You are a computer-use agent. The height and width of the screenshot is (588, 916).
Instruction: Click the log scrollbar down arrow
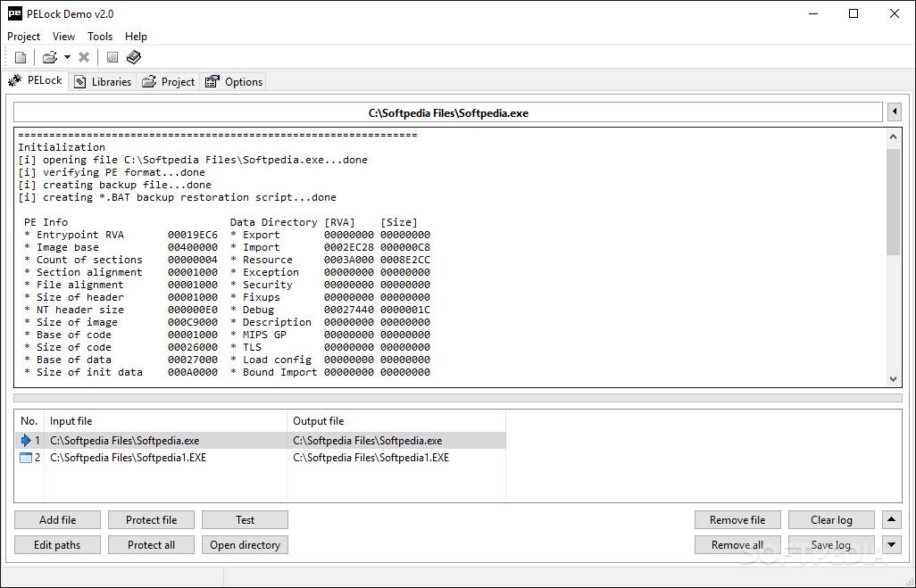tap(893, 378)
